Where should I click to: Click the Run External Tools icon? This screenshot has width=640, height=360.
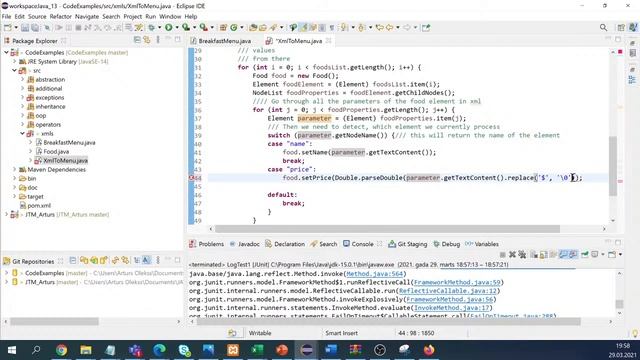203,27
